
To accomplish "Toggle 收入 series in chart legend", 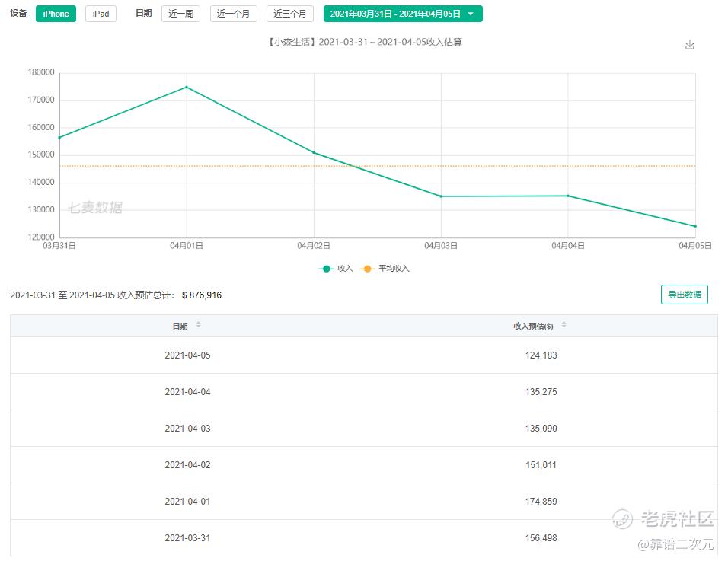I will pos(336,269).
